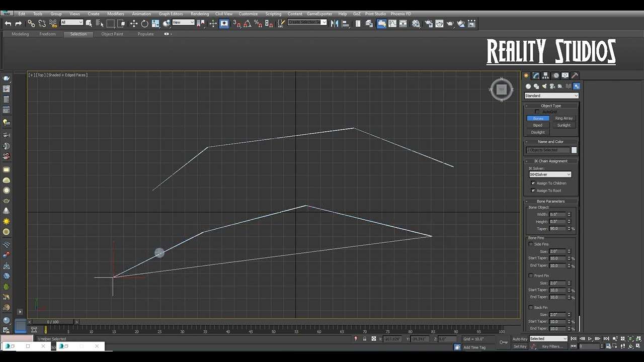The width and height of the screenshot is (644, 362).
Task: Click the bone Width value field
Action: [558, 215]
